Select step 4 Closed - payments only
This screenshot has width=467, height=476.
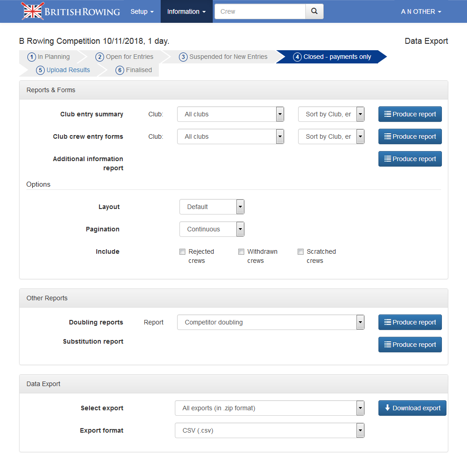pos(332,57)
